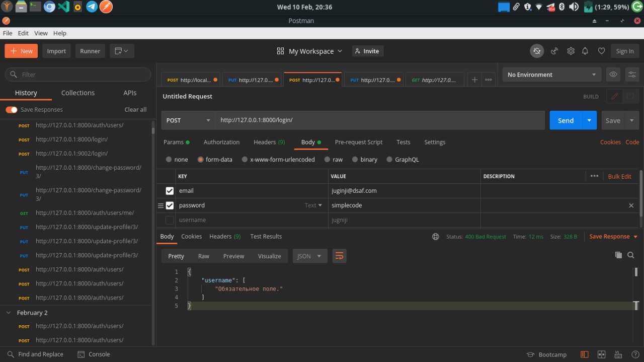
Task: Select x-www-form-urlencoded radio button
Action: pos(245,160)
